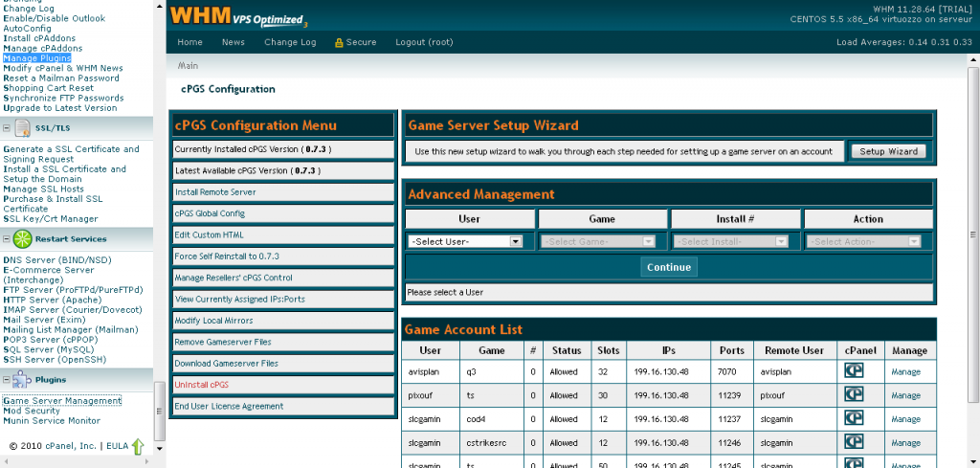Open cPanel icon for avisplan row

(x=853, y=371)
